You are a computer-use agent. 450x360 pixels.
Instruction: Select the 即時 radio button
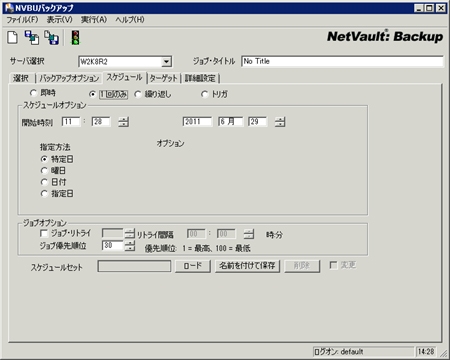33,93
